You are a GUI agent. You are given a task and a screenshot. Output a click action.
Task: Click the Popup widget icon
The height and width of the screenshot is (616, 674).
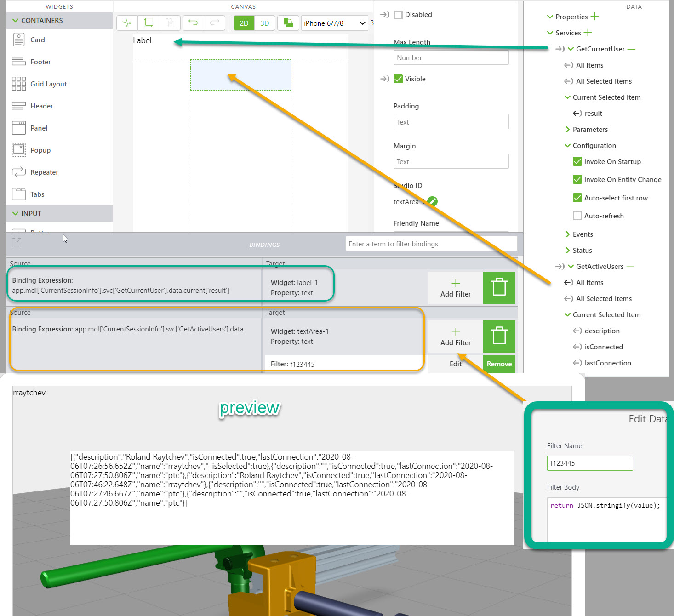[x=18, y=150]
